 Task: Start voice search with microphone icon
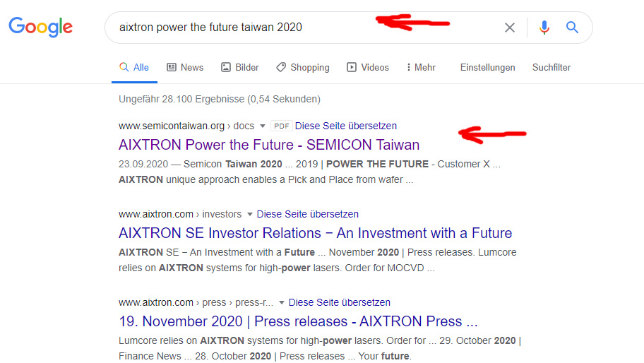click(544, 28)
